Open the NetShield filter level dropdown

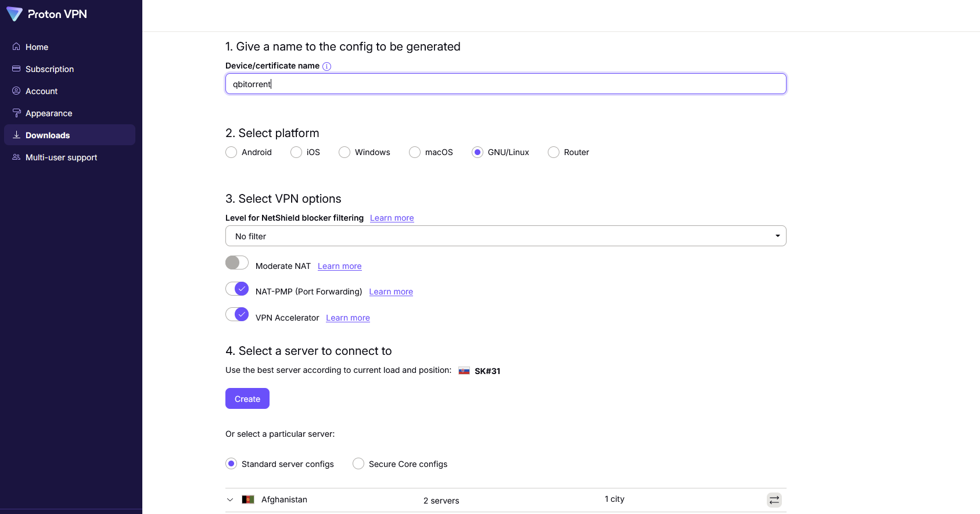505,236
